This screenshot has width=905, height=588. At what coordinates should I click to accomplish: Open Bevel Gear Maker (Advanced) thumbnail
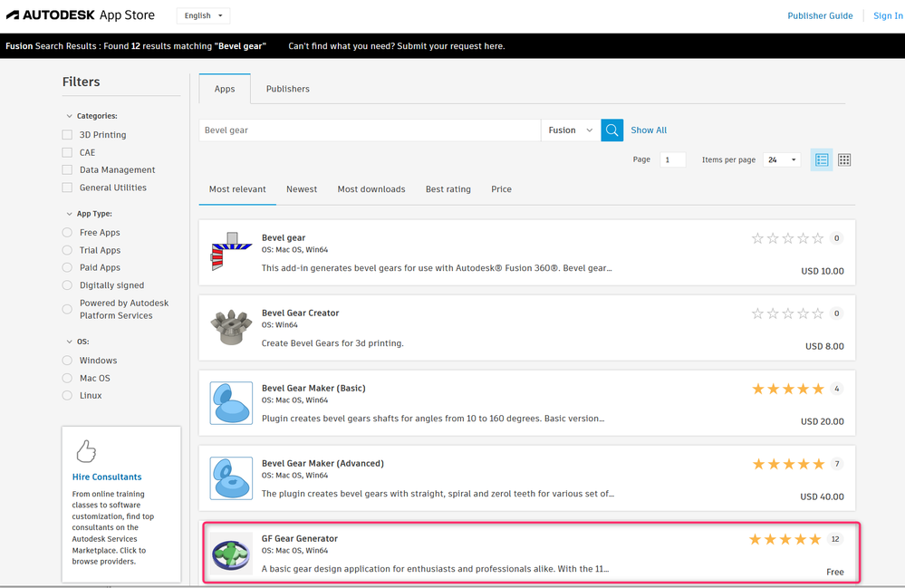231,478
